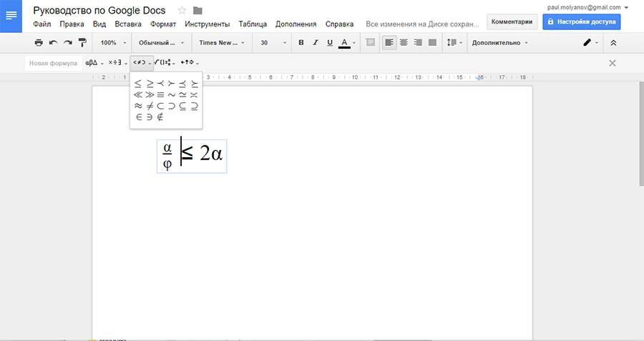The height and width of the screenshot is (341, 644).
Task: Open the editing mode pencil menu
Action: pos(590,42)
